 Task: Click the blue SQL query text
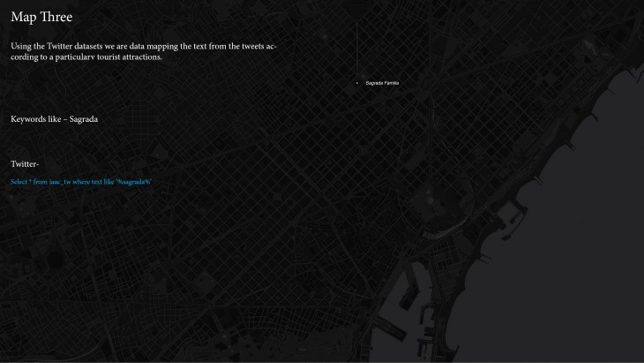81,181
